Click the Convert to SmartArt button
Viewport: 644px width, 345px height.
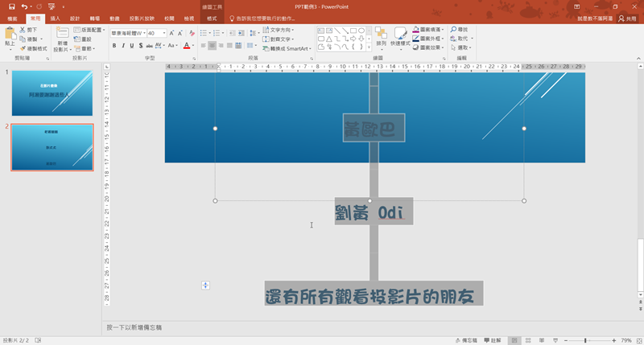coord(287,48)
